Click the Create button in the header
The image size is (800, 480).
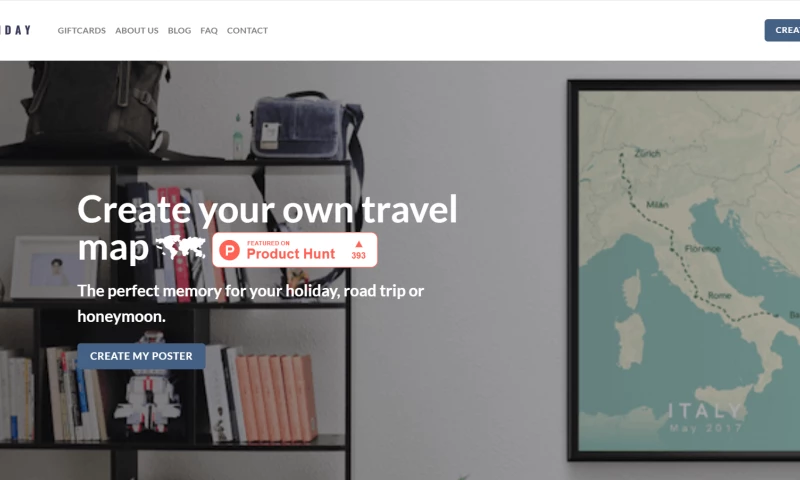pos(783,31)
